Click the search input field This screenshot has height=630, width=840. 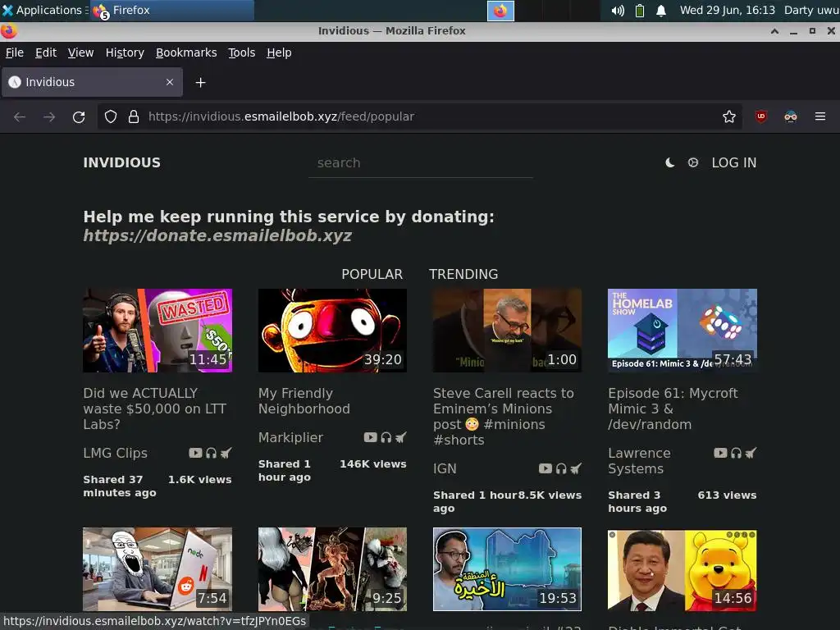[421, 163]
